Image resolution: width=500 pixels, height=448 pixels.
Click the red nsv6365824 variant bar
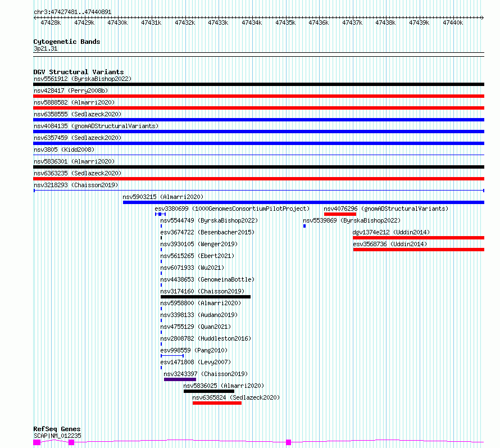click(217, 403)
